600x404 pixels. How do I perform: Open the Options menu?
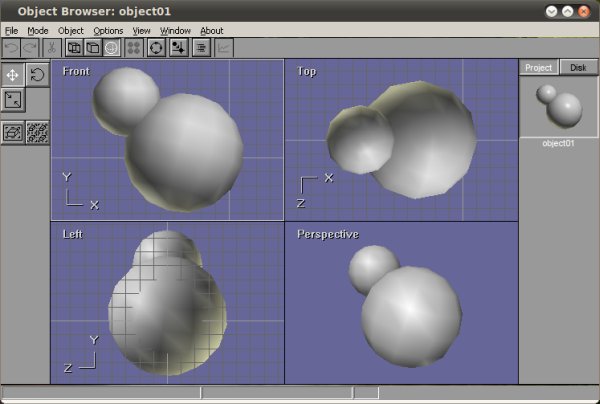tap(107, 31)
